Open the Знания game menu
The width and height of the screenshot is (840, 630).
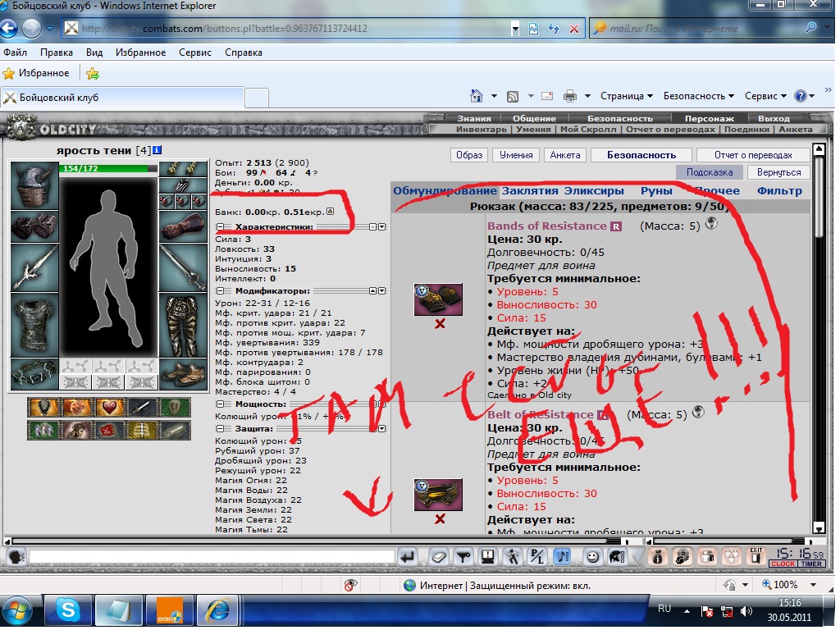[474, 118]
